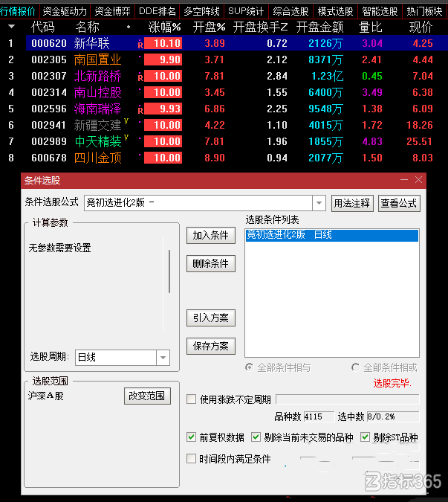Screen dimensions: 448x502
Task: Switch to the 资金驱动力 tab
Action: tap(65, 11)
